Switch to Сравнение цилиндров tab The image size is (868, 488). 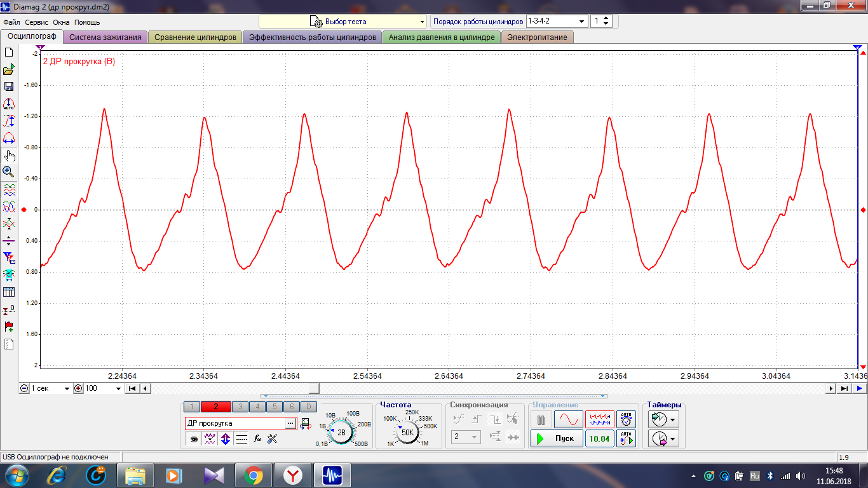tap(195, 37)
